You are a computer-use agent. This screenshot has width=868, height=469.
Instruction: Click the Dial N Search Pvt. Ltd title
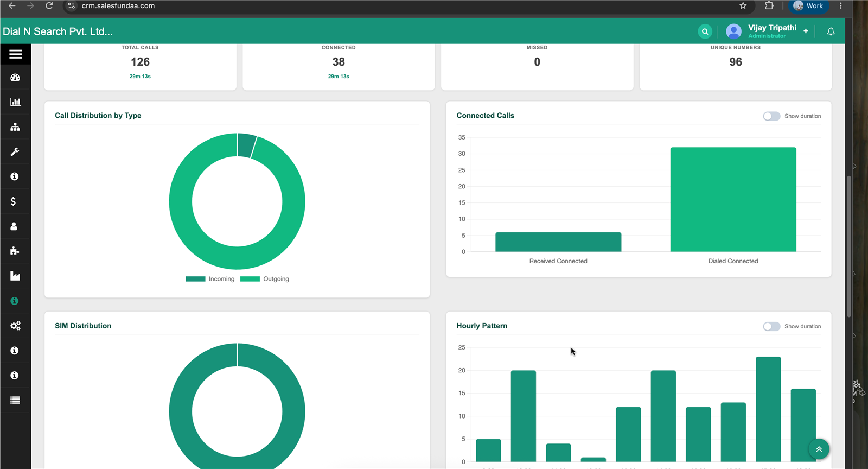[x=58, y=31]
